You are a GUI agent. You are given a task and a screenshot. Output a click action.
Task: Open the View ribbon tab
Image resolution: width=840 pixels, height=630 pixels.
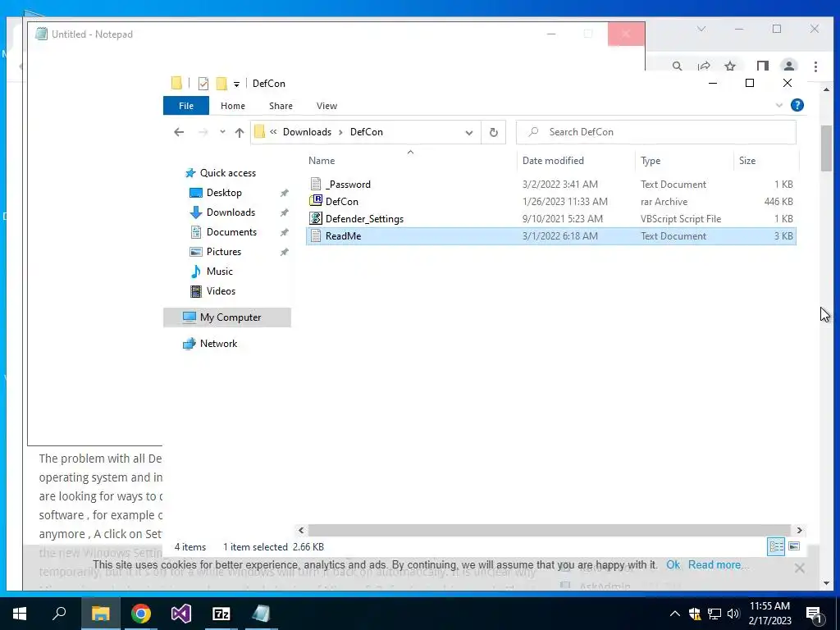[326, 106]
